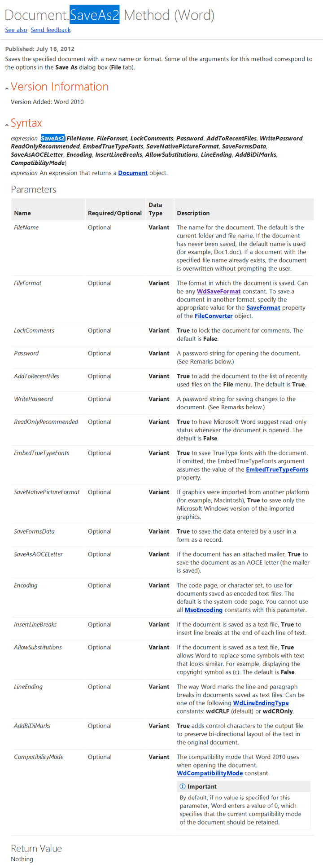The height and width of the screenshot is (868, 323).
Task: Follow the WdSaveFormat constant link
Action: point(218,291)
